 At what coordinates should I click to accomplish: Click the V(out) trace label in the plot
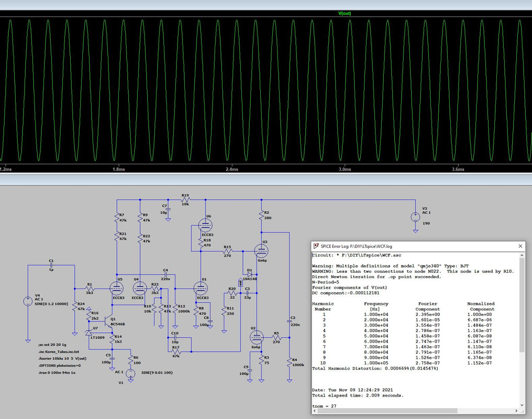coord(345,13)
